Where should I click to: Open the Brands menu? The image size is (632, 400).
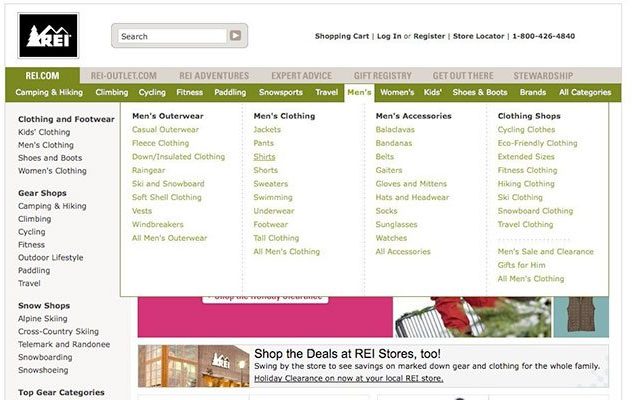533,92
